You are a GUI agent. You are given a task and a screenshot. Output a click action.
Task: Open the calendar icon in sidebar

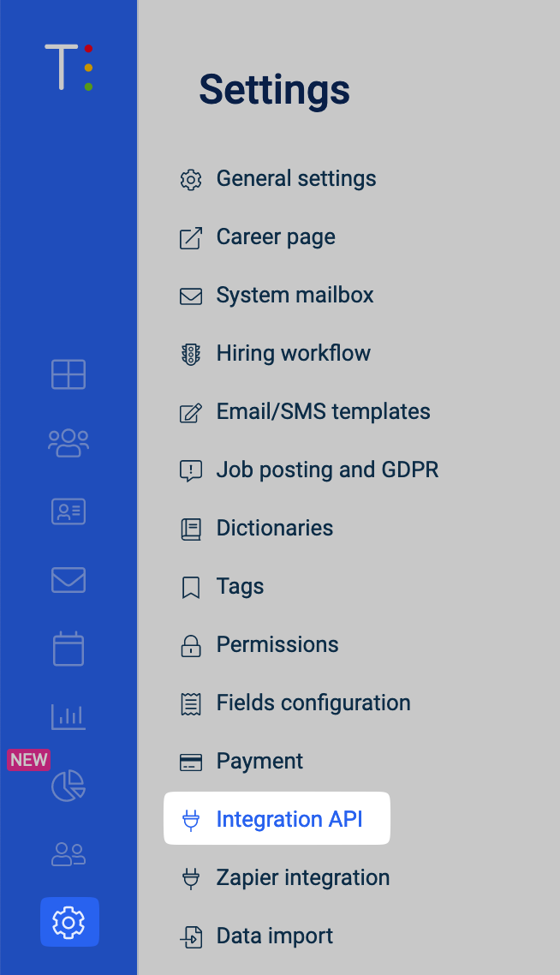(x=69, y=649)
